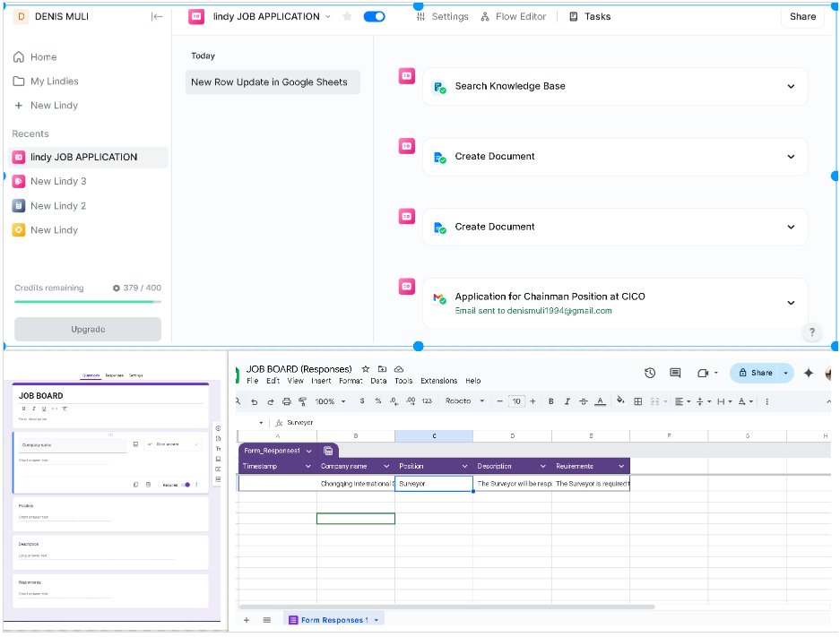This screenshot has height=637, width=840.
Task: Select lindy JOB APPLICATION in Recents
Action: click(x=88, y=157)
